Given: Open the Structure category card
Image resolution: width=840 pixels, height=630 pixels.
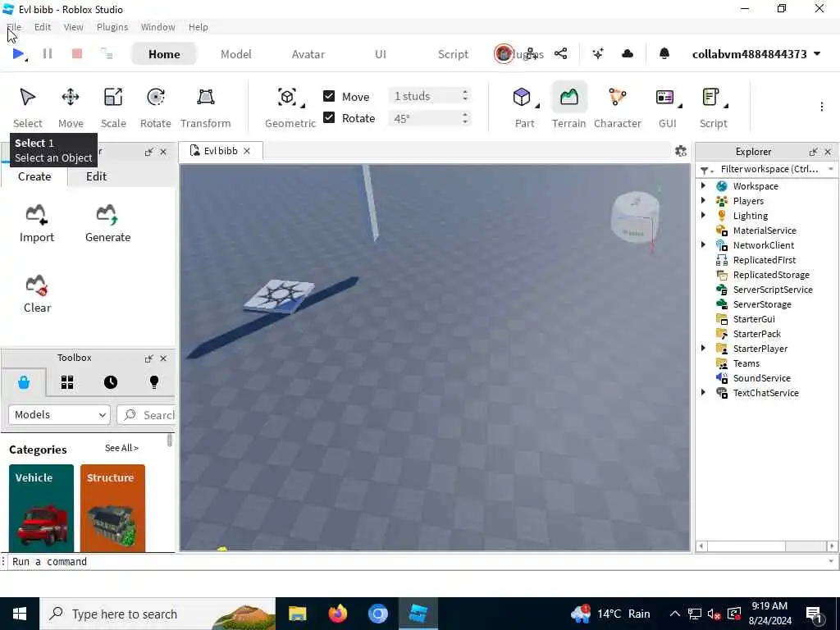Looking at the screenshot, I should pos(112,508).
